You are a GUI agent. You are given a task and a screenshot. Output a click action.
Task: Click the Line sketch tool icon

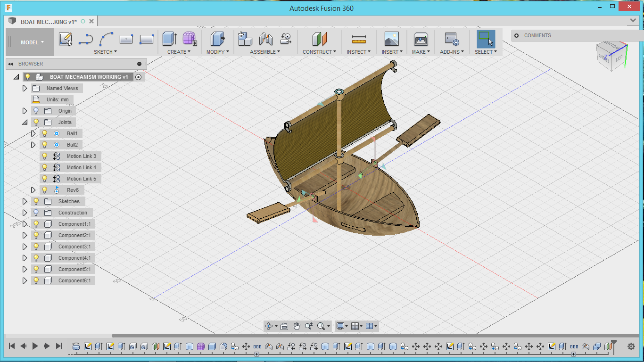(86, 39)
